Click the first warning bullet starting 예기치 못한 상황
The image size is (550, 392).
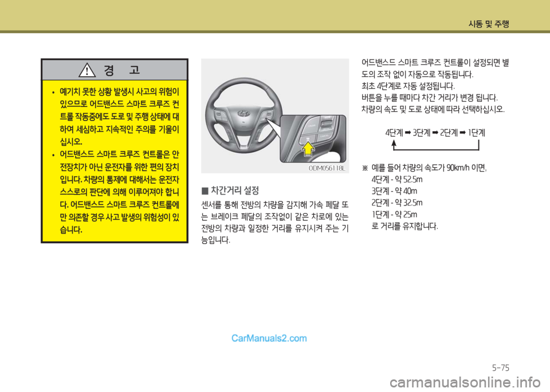coord(119,117)
